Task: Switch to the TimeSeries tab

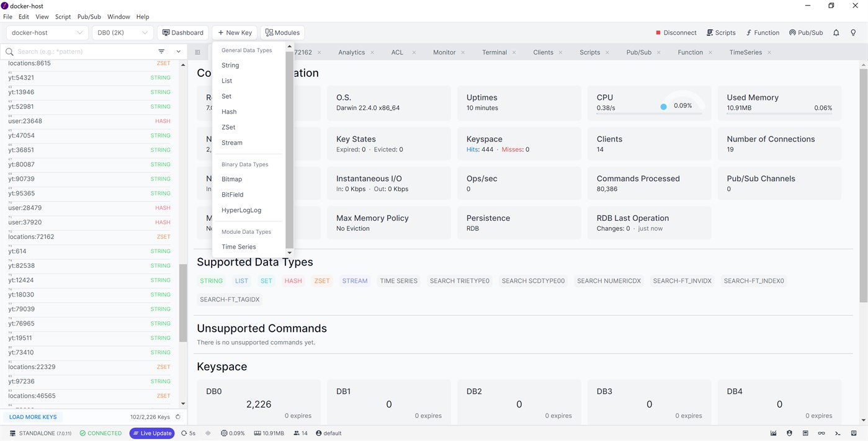Action: tap(745, 53)
